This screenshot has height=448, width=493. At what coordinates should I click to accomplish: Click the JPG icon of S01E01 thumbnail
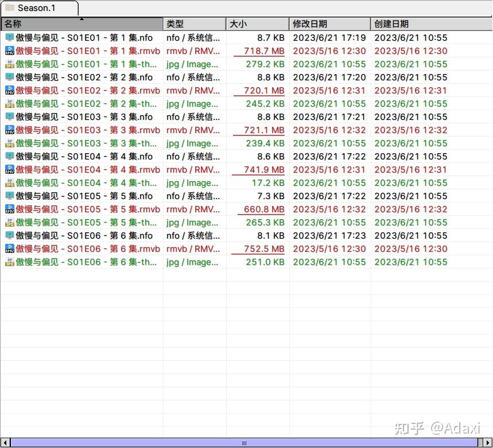pos(10,64)
